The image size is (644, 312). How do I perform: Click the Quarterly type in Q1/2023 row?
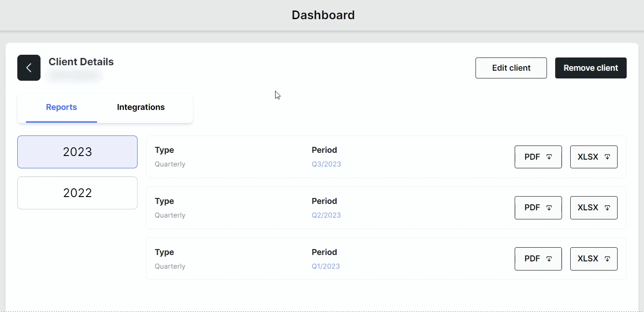170,266
